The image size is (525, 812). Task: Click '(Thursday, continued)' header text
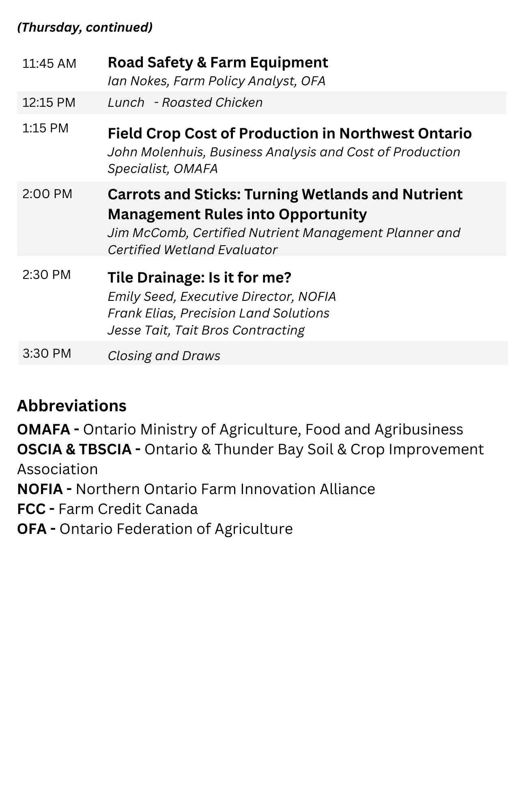pos(85,27)
